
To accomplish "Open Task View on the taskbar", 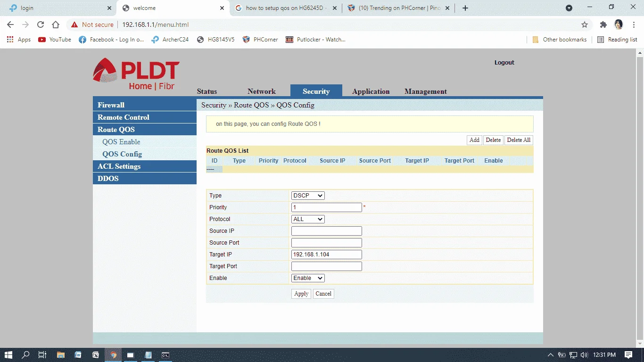I will tap(42, 355).
